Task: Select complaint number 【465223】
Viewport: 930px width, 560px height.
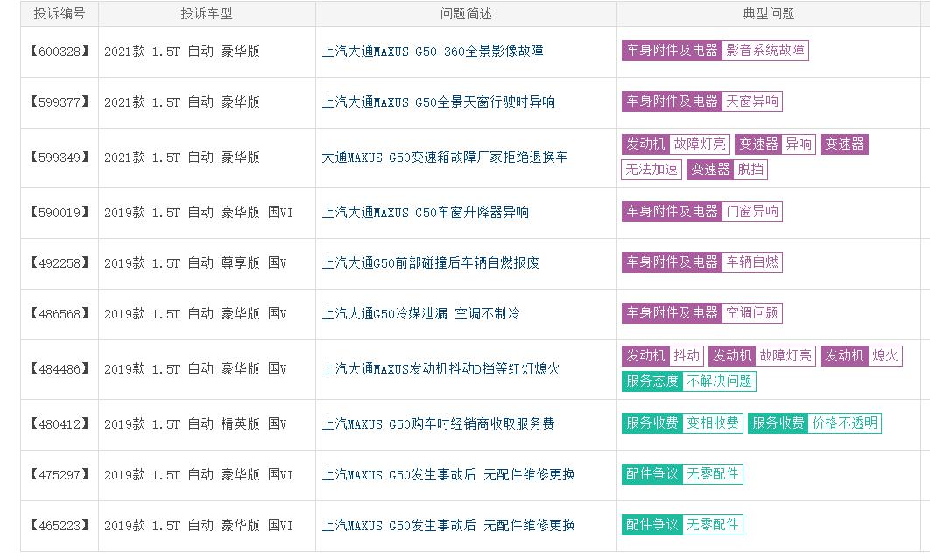Action: point(60,525)
